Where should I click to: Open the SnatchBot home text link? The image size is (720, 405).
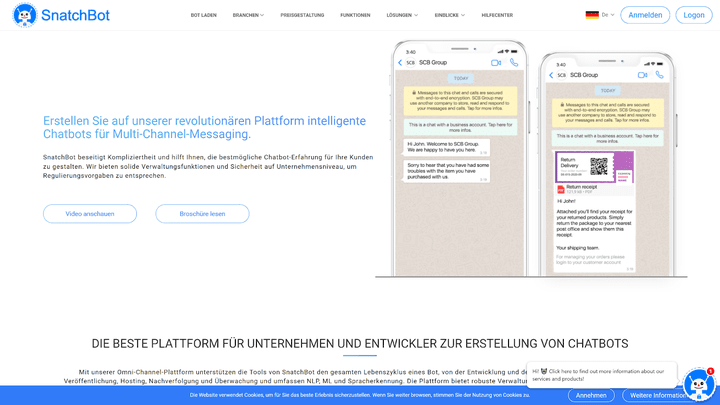(x=75, y=15)
